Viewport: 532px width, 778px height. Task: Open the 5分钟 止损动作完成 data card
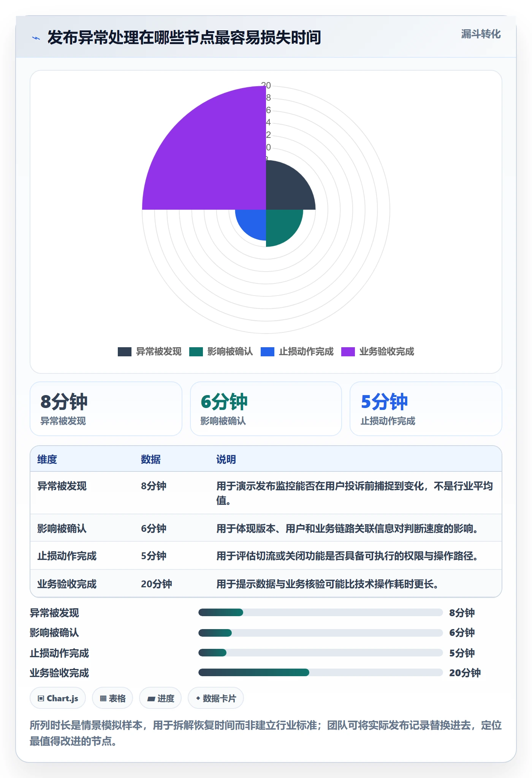click(x=426, y=409)
